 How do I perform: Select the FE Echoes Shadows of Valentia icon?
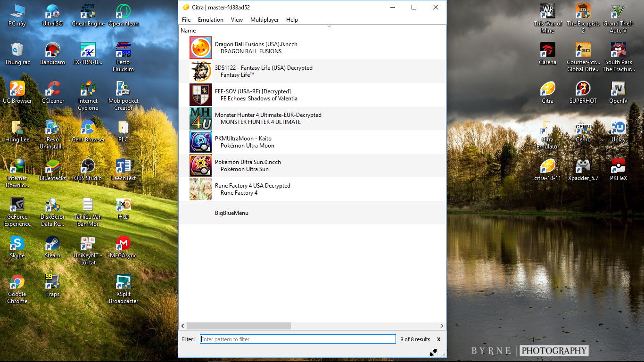click(x=201, y=95)
